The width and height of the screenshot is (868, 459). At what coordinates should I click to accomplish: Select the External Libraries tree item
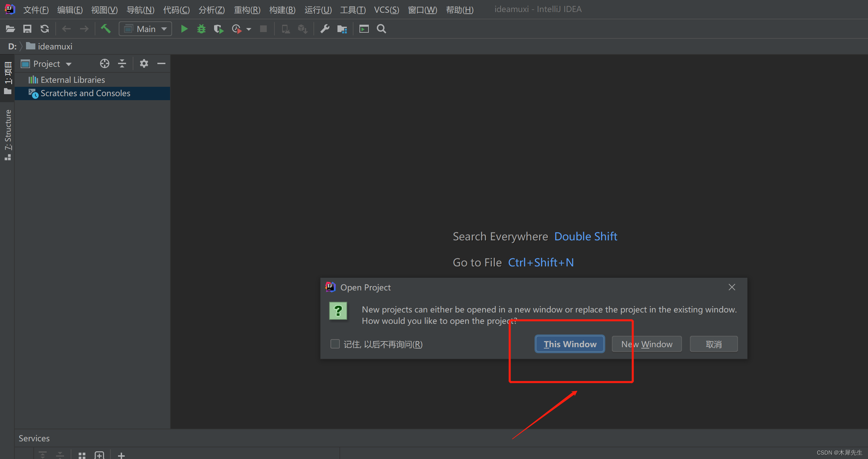click(x=72, y=80)
